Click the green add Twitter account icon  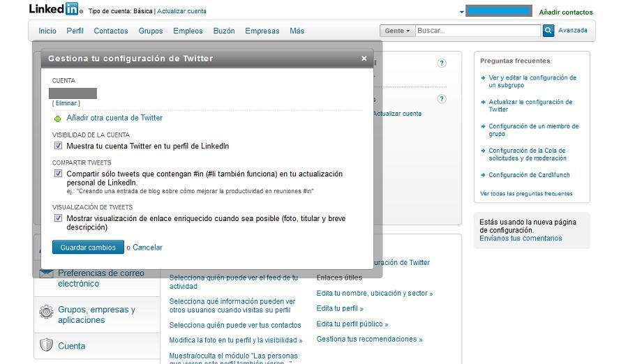coord(58,119)
